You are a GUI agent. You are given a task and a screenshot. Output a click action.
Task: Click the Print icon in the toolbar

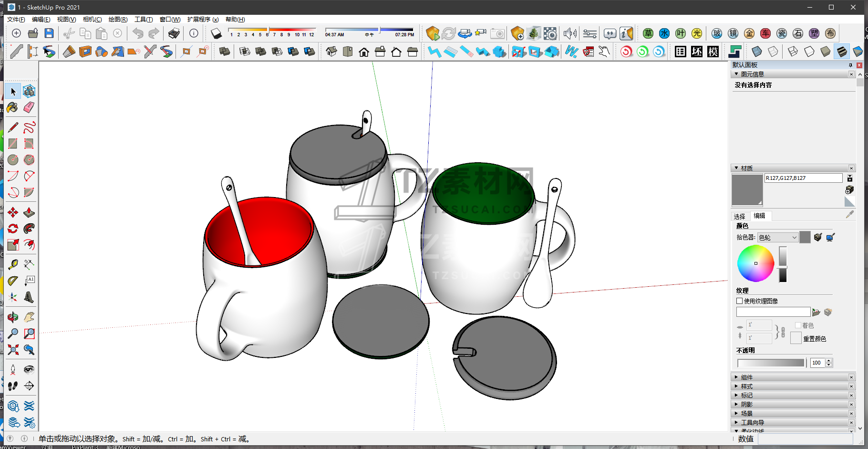click(x=174, y=33)
